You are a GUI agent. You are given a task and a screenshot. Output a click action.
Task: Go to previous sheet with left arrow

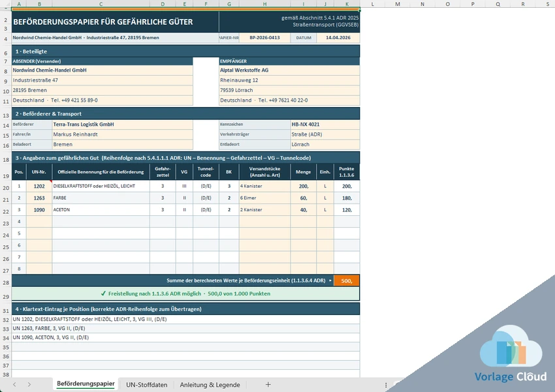[14, 385]
